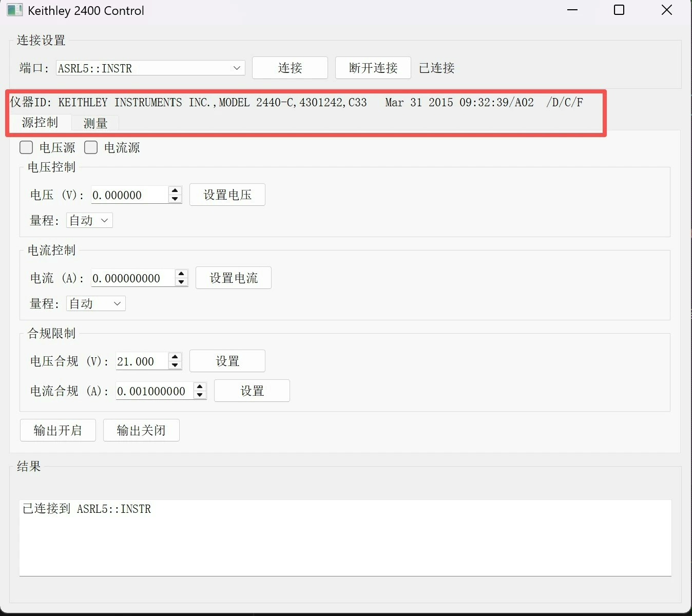Decrease 电压合规 (V) with down arrow
Viewport: 692px width, 616px height.
click(175, 365)
